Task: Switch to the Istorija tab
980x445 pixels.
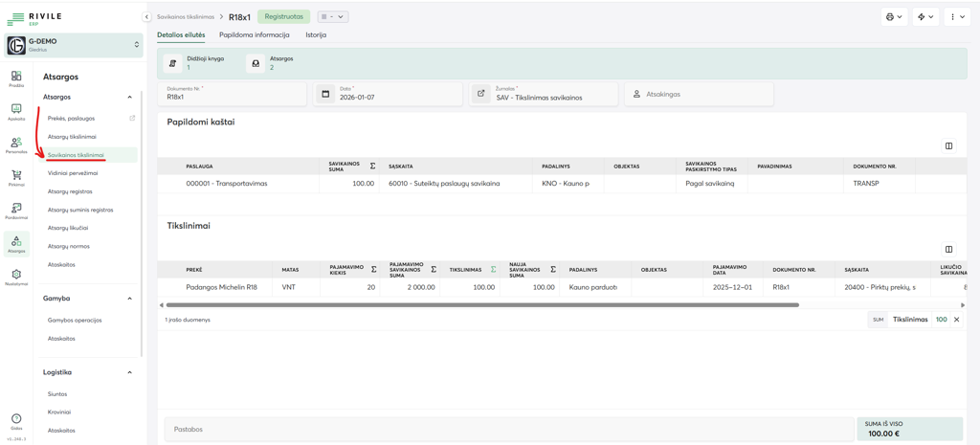Action: coord(316,35)
